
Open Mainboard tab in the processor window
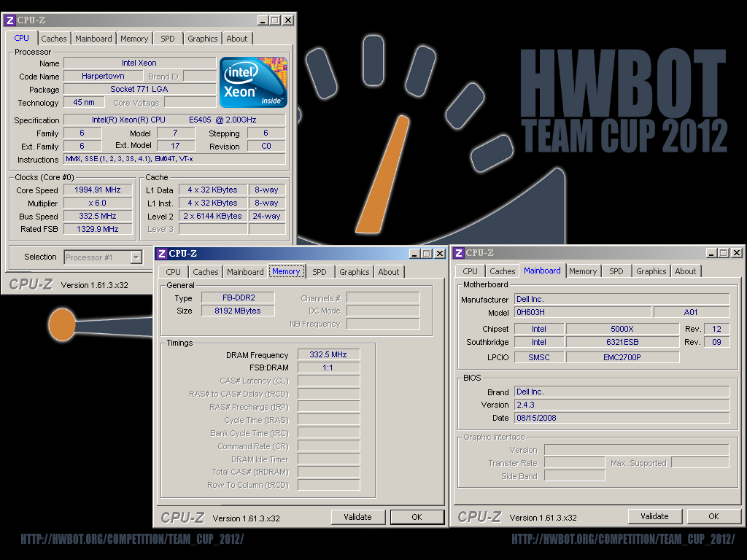[93, 39]
